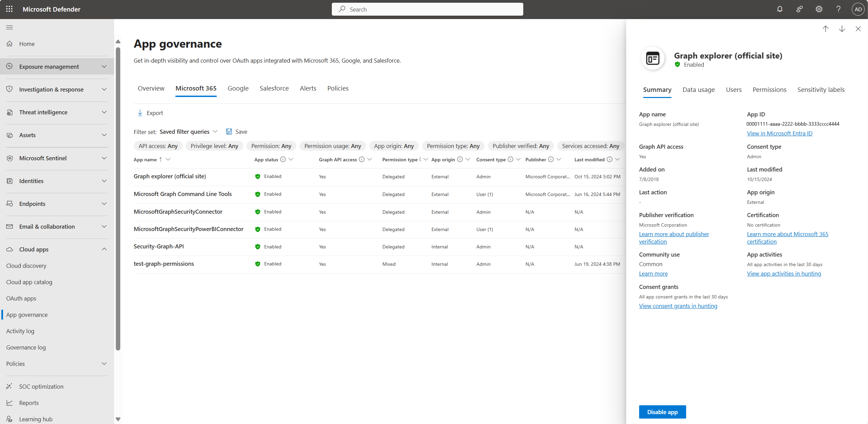Click the App governance sidebar icon
The height and width of the screenshot is (424, 868).
tap(27, 314)
